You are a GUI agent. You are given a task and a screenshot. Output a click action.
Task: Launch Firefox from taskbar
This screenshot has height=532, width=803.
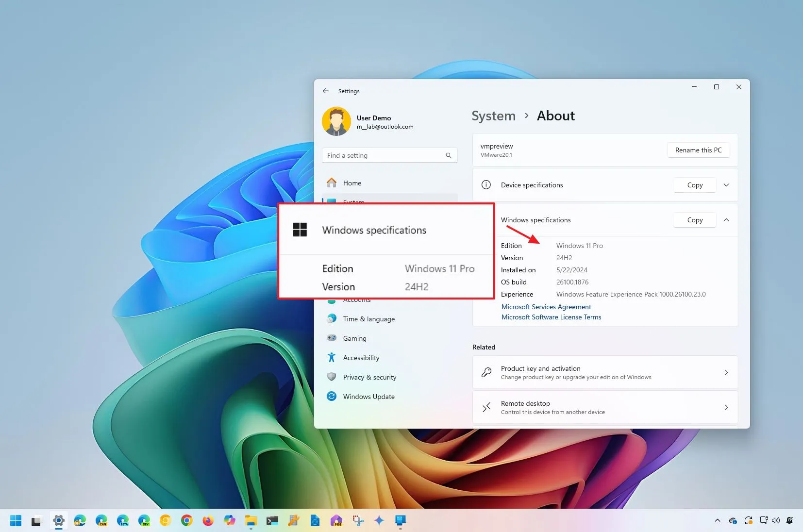pyautogui.click(x=208, y=521)
